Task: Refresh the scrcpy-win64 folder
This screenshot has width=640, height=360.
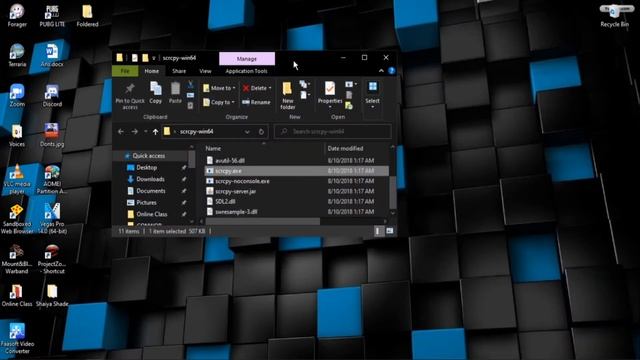Action: [x=261, y=131]
